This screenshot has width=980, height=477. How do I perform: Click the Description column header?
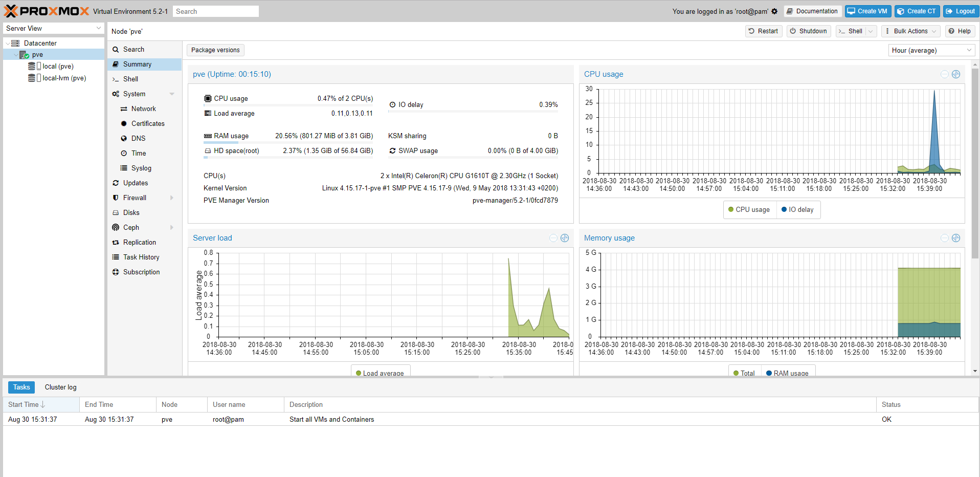580,405
